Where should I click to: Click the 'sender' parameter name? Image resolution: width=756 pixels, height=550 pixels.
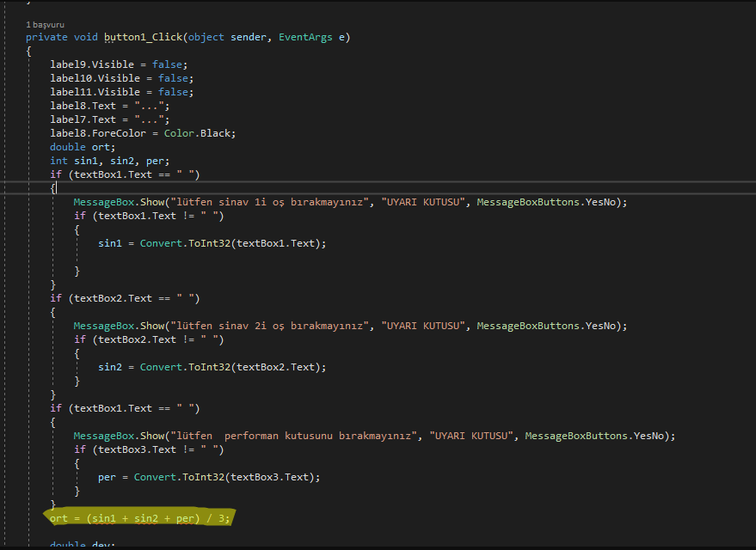(248, 37)
